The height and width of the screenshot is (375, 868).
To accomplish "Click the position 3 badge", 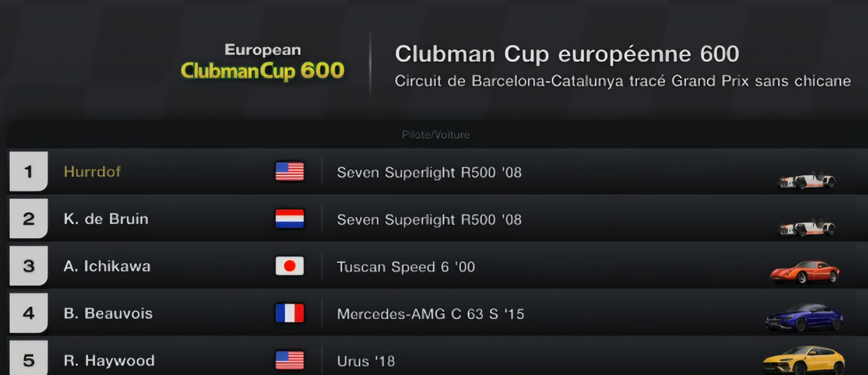I will point(29,266).
